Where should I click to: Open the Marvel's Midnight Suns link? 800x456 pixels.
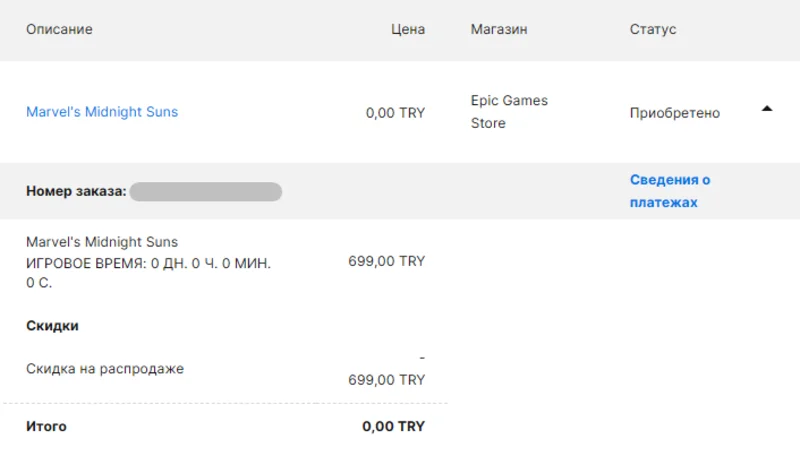[x=102, y=112]
